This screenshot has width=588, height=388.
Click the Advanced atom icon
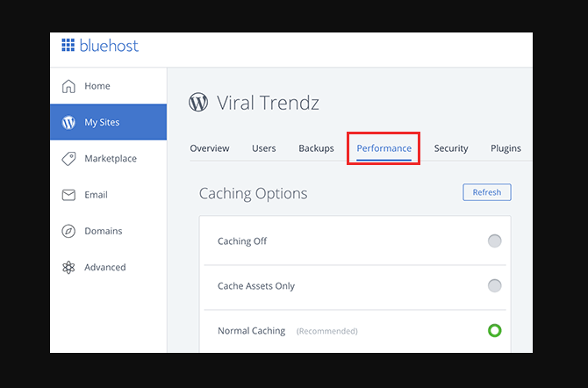click(x=68, y=268)
